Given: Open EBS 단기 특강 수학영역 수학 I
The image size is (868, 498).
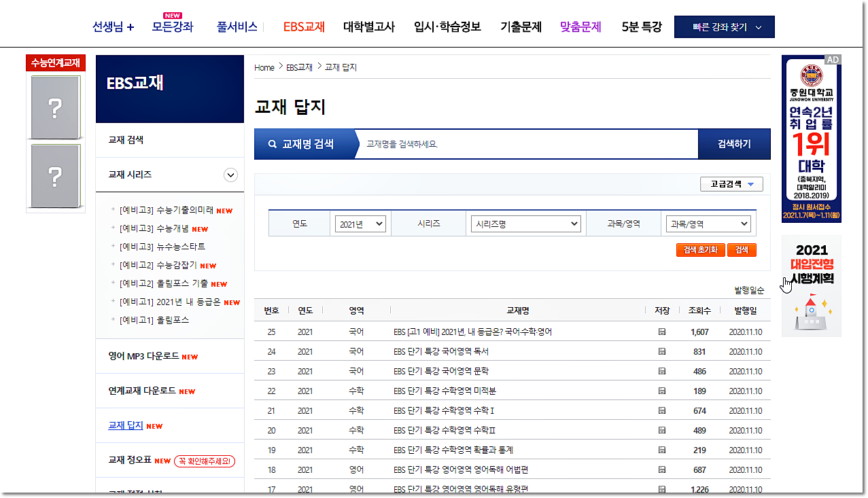Looking at the screenshot, I should [x=444, y=411].
